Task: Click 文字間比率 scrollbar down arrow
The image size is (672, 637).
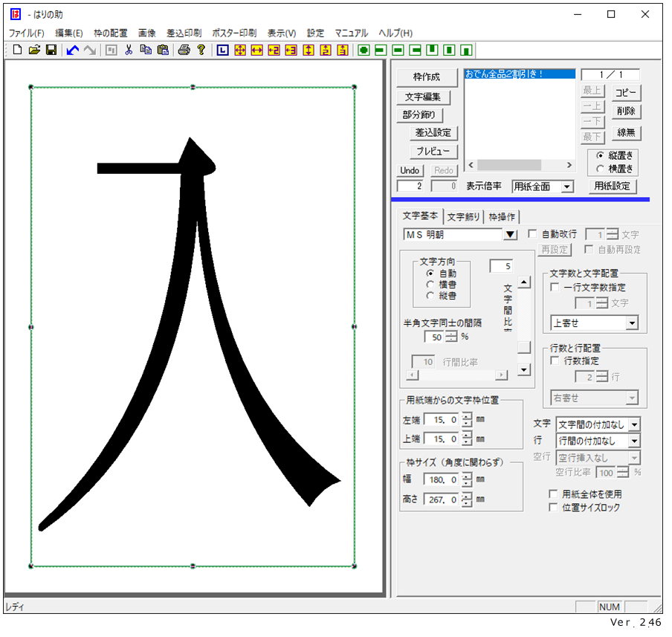Action: click(524, 369)
